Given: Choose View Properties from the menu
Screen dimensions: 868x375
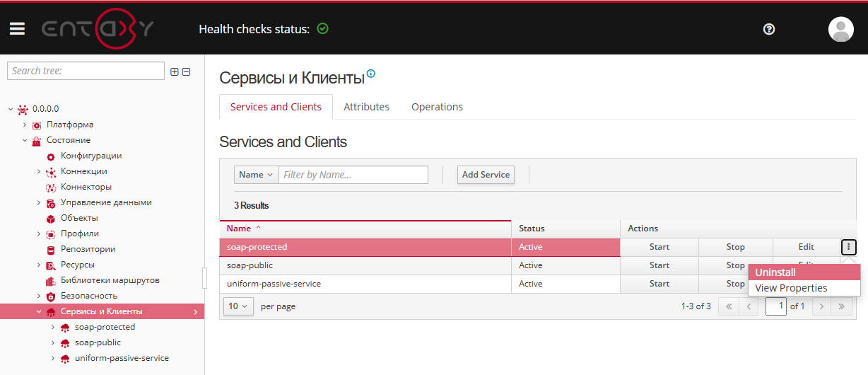Looking at the screenshot, I should click(x=791, y=288).
